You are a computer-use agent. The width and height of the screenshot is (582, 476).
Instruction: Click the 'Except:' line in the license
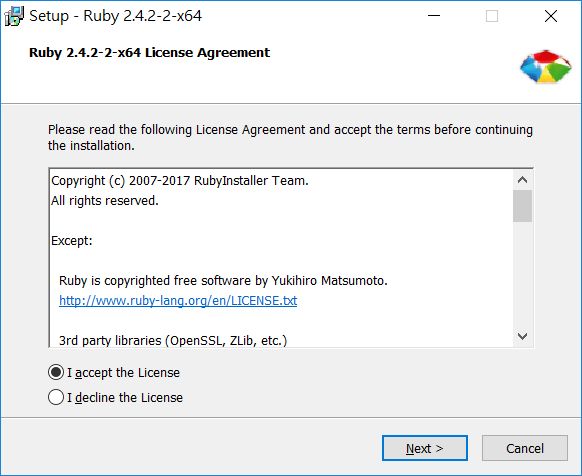tap(72, 241)
